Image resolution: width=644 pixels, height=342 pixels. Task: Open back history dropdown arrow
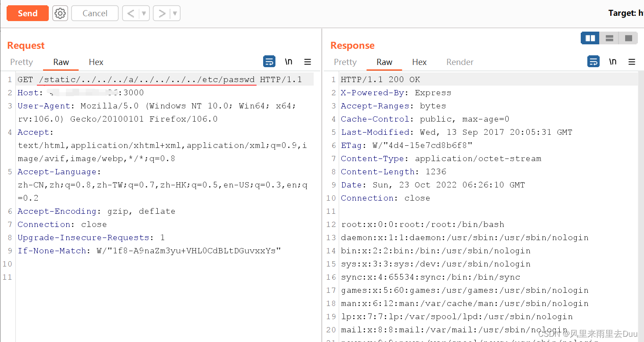coord(144,13)
